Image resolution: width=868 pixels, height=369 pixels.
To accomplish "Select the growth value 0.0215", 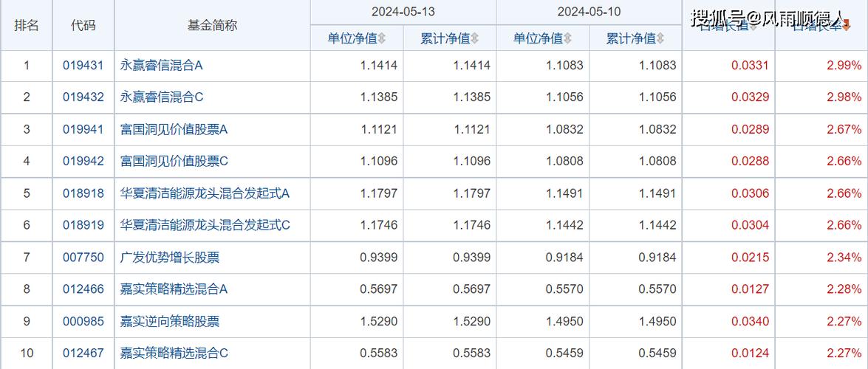I will click(x=750, y=258).
